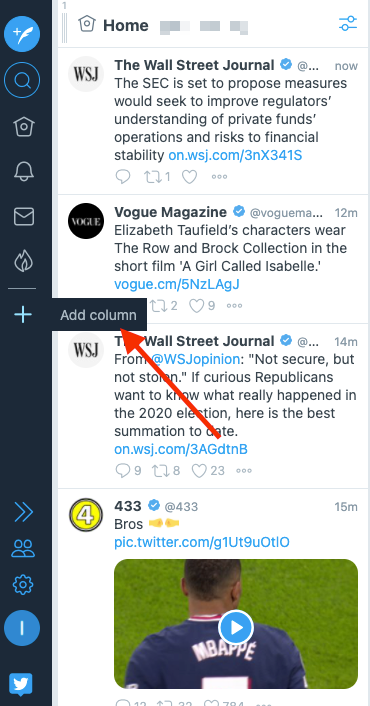
Task: Open the on.wsj.com/3nX341S link
Action: click(235, 155)
